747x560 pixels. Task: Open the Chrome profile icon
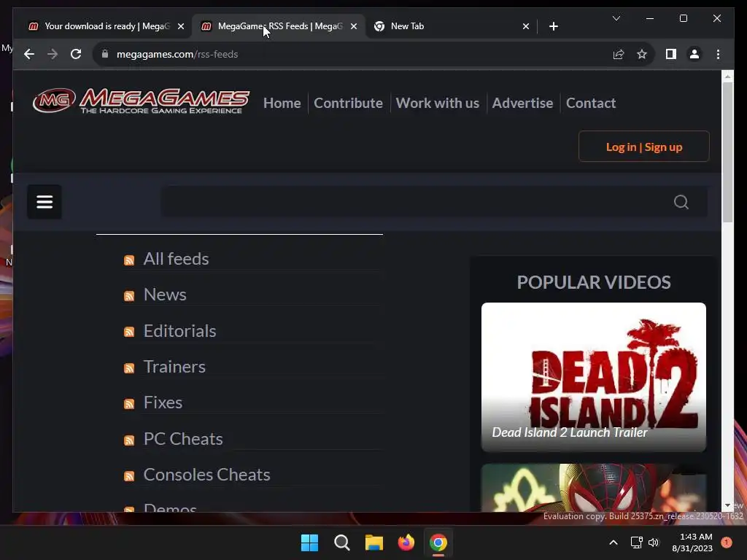pyautogui.click(x=694, y=54)
